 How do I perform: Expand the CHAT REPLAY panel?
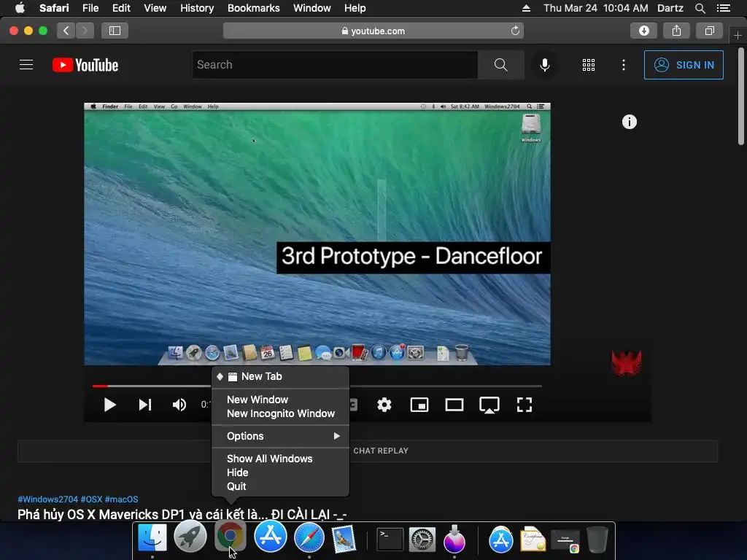[x=368, y=451]
